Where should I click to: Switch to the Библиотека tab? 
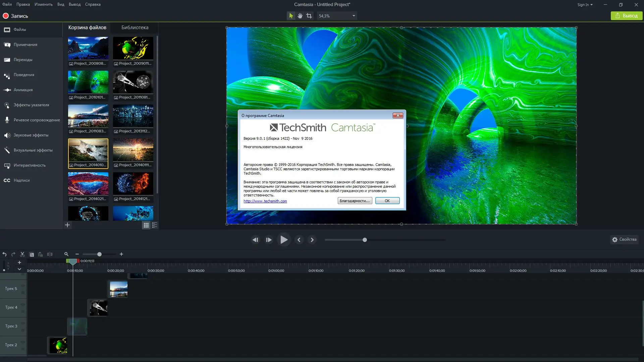pos(135,27)
